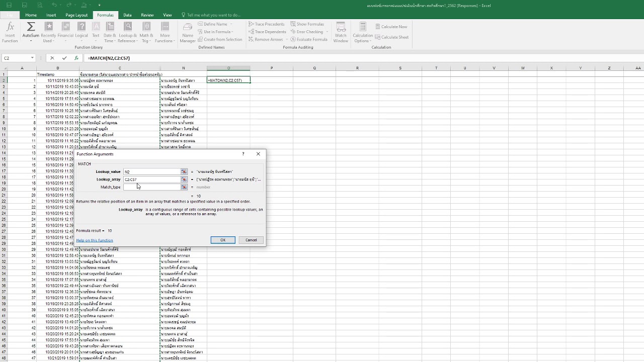This screenshot has height=362, width=644.
Task: Toggle Show Formulas
Action: [x=307, y=24]
